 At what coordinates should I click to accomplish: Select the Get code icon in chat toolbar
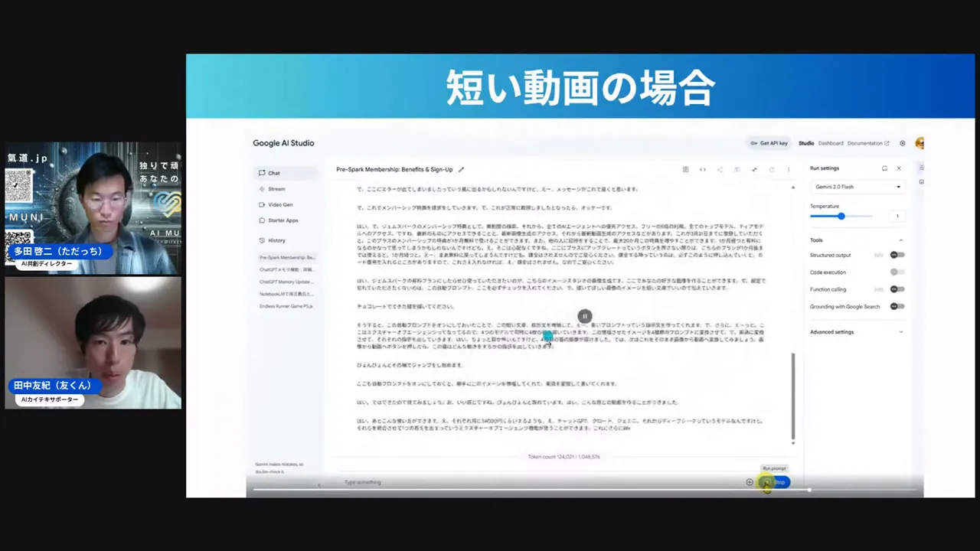coord(702,169)
